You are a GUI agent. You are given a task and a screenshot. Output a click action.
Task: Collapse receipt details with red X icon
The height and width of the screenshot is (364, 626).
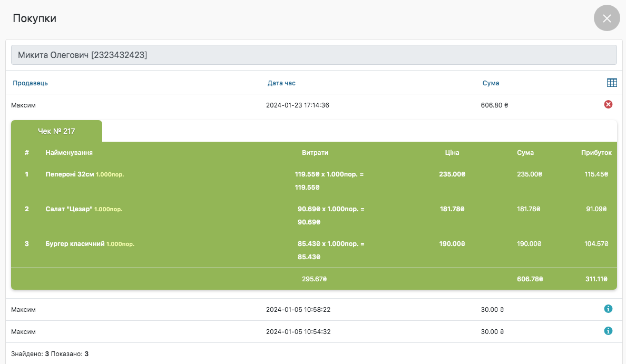click(608, 104)
